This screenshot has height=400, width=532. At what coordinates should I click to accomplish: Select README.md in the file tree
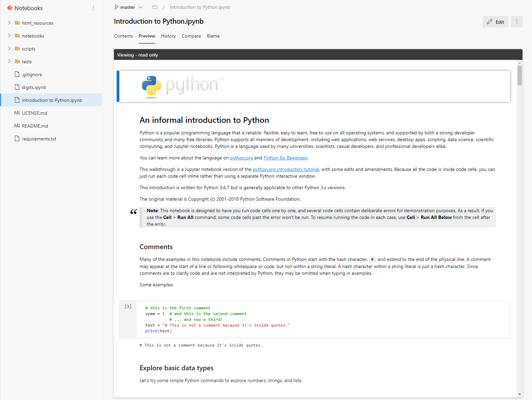[x=51, y=126]
